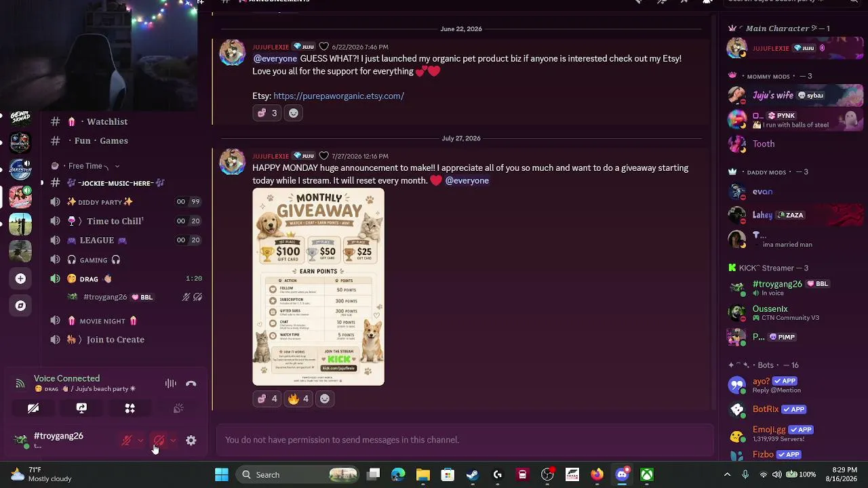Open evan's profile under Daddy Mods
This screenshot has width=868, height=488.
[x=795, y=192]
